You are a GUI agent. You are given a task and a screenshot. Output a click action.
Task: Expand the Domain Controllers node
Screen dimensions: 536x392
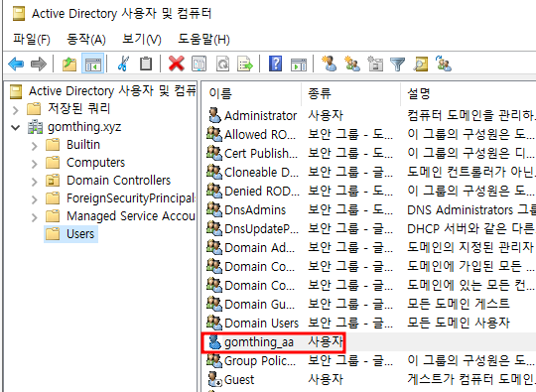point(34,182)
